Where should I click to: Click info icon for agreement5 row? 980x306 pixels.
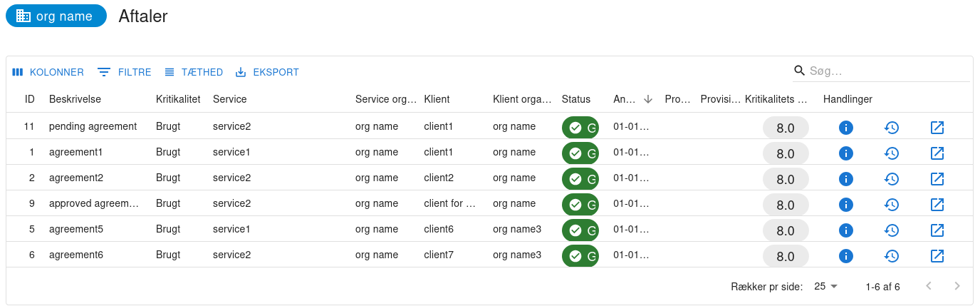coord(845,230)
